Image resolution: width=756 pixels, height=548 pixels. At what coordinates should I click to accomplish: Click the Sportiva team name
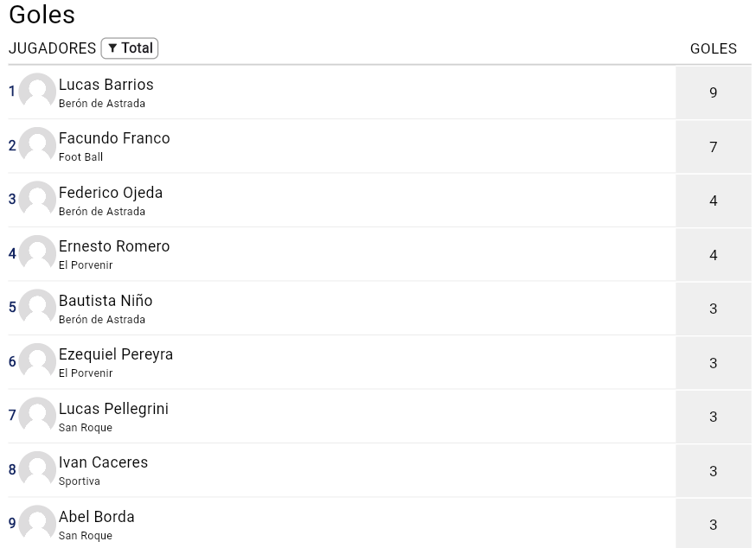79,481
